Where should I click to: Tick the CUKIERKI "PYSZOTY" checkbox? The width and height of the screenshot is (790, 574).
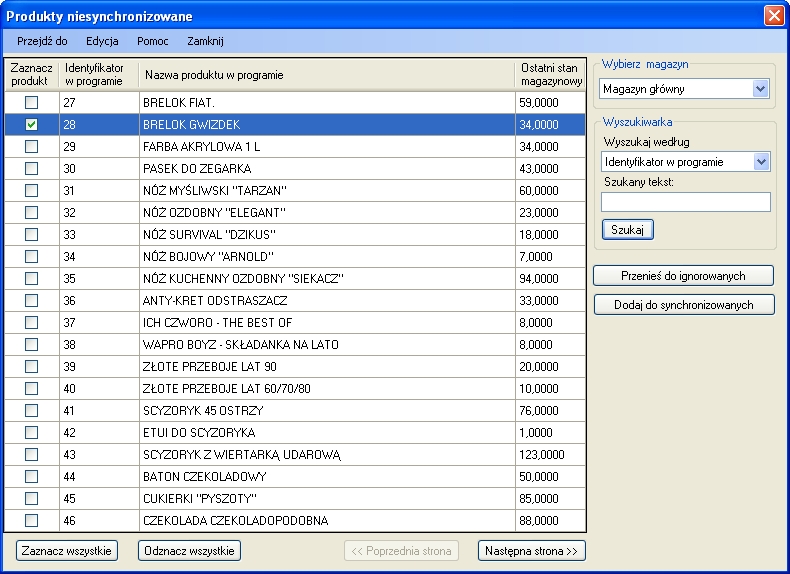tap(31, 498)
